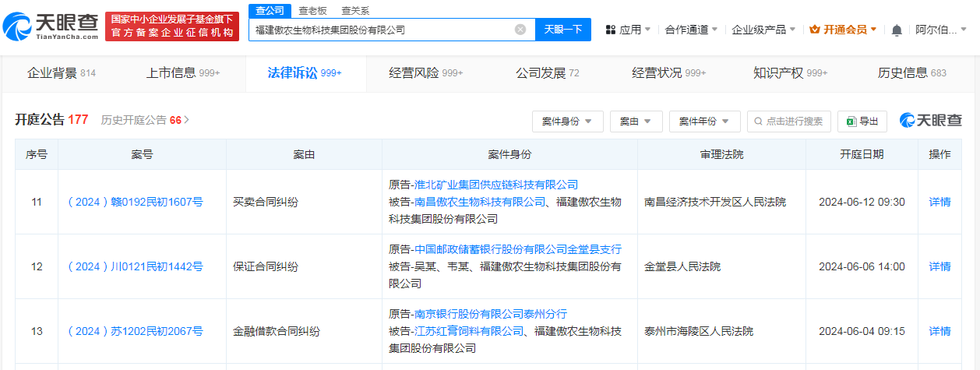Click the 天眼一下 search button

(563, 30)
